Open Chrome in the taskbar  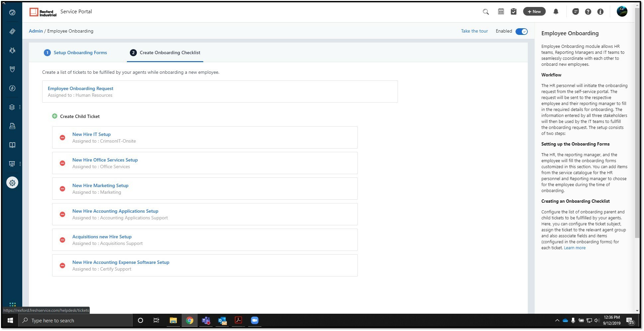pyautogui.click(x=190, y=320)
